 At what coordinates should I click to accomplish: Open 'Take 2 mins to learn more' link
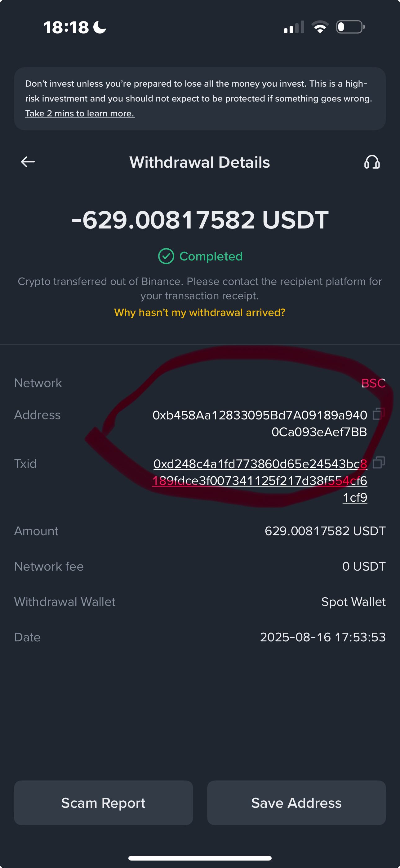[x=80, y=114]
